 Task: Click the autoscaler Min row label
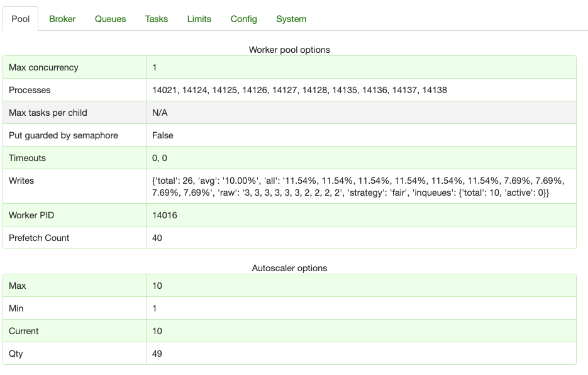point(16,308)
